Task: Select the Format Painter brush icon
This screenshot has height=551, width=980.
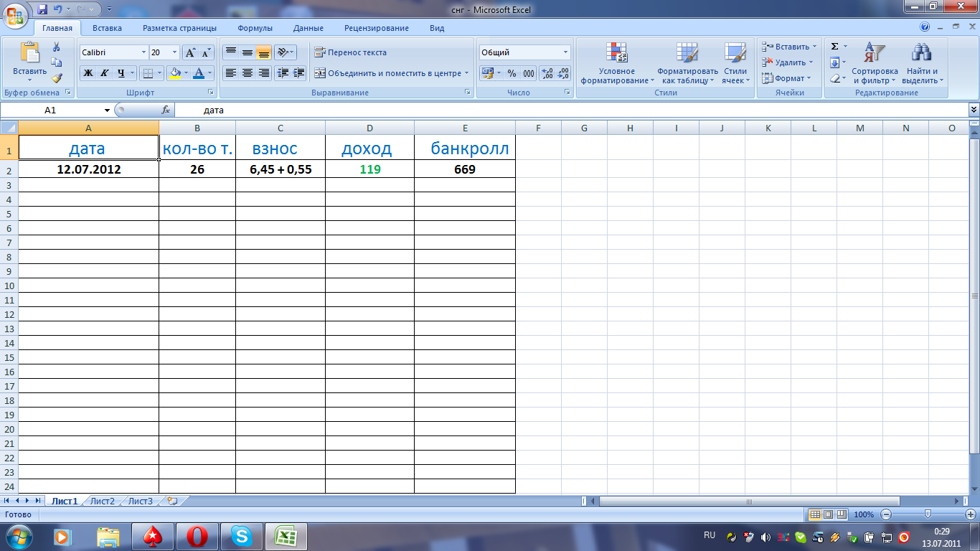Action: click(x=57, y=78)
